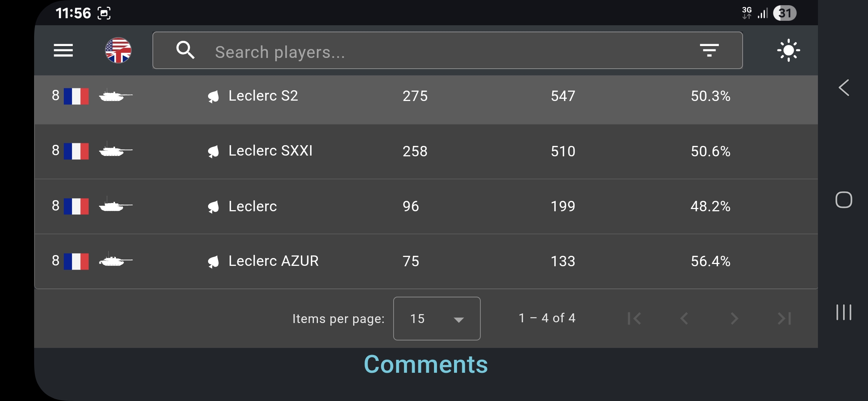This screenshot has width=868, height=401.
Task: Go to the next page of results
Action: (x=734, y=319)
